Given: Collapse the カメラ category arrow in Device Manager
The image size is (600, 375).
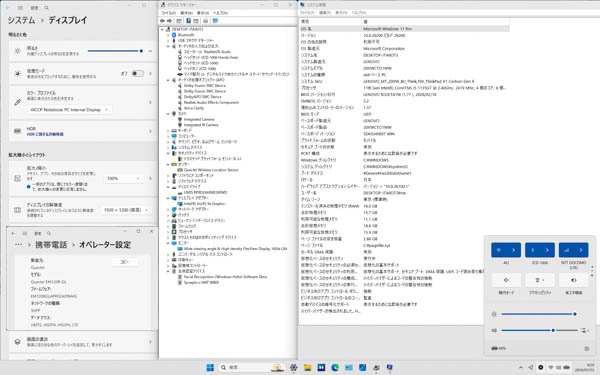Looking at the screenshot, I should click(x=168, y=114).
